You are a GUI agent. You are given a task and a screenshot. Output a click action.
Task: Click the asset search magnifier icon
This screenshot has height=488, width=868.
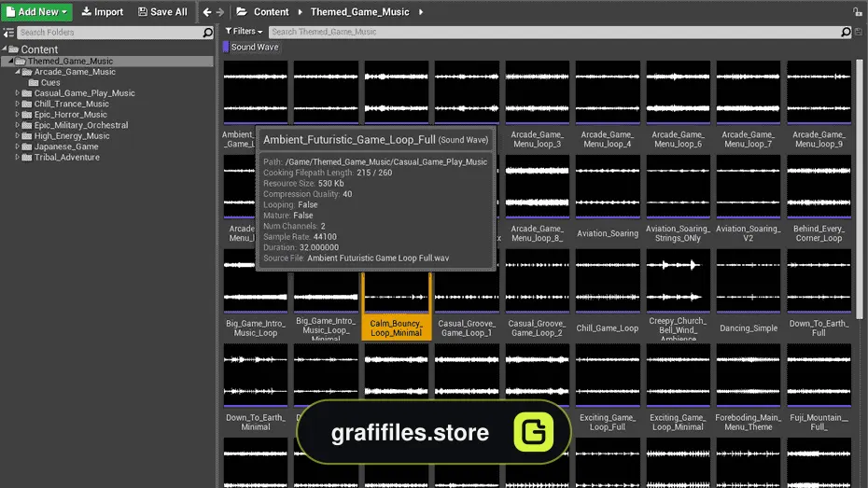click(x=846, y=32)
